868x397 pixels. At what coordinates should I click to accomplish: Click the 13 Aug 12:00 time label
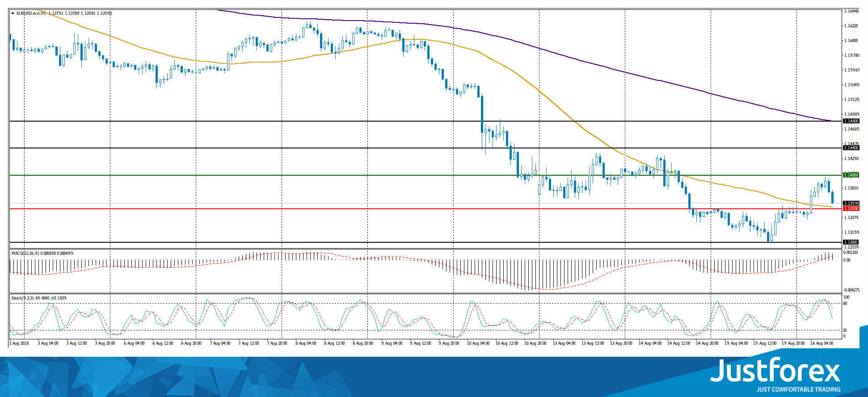[593, 343]
